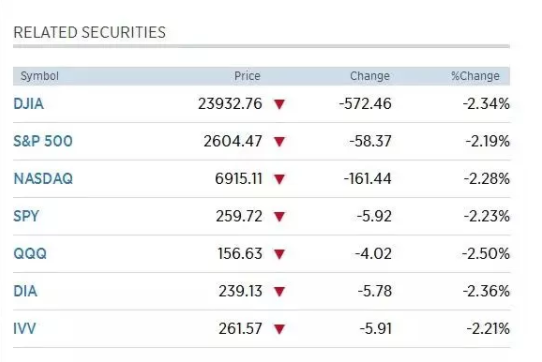Click the red down arrow beside QQQ price
Screen dimensions: 542x362
pyautogui.click(x=279, y=254)
